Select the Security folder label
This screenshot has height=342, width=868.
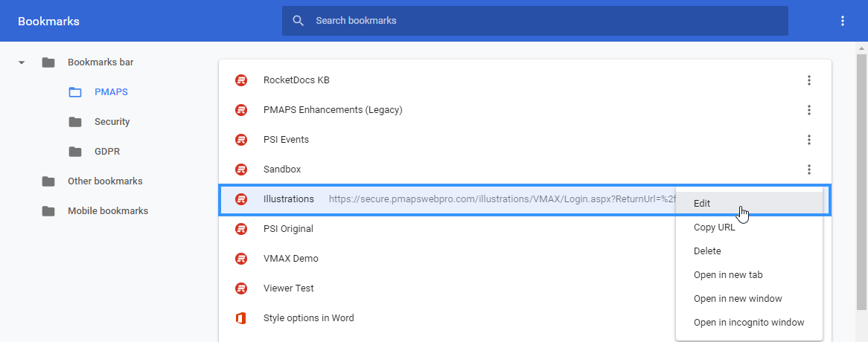click(x=112, y=121)
